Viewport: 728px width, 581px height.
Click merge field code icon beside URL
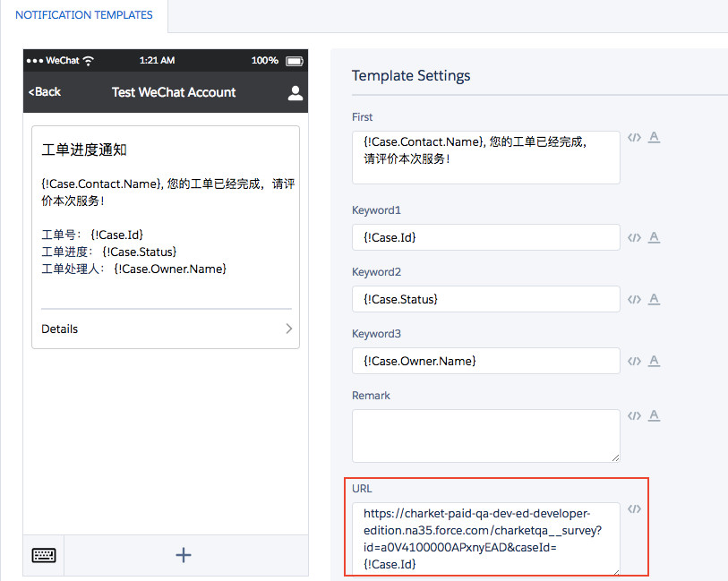pyautogui.click(x=634, y=508)
